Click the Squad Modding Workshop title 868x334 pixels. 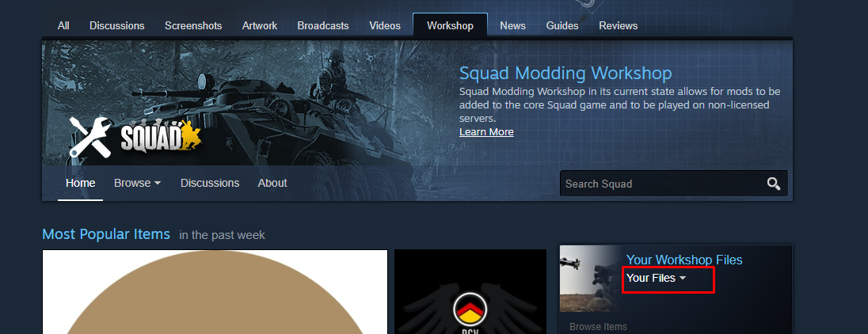coord(565,74)
